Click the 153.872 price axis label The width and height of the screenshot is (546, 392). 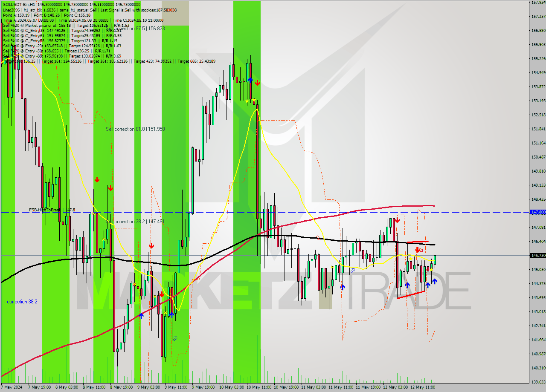(539, 86)
